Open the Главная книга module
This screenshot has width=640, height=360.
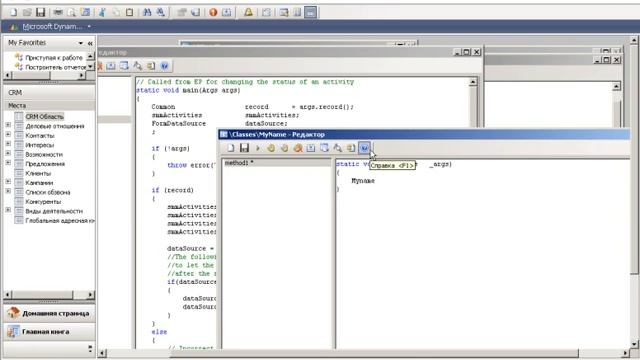(49, 332)
